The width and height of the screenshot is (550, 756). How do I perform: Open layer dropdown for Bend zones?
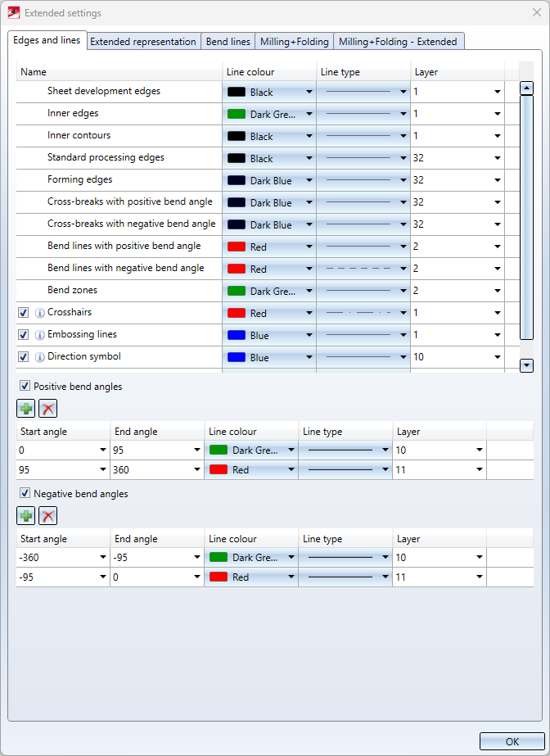click(x=498, y=292)
